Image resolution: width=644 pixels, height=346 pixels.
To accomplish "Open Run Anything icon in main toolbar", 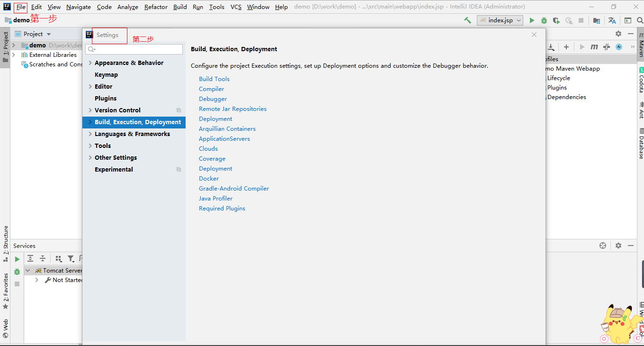I will click(628, 20).
